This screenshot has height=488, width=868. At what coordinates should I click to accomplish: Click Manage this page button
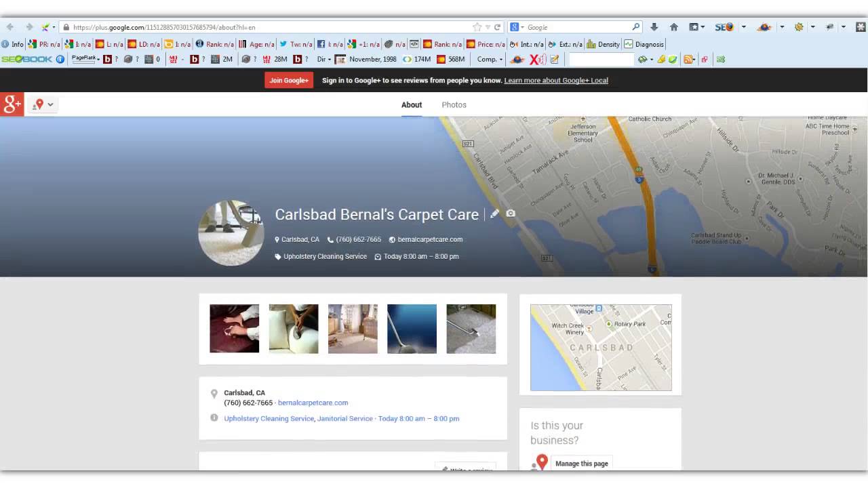pos(582,464)
